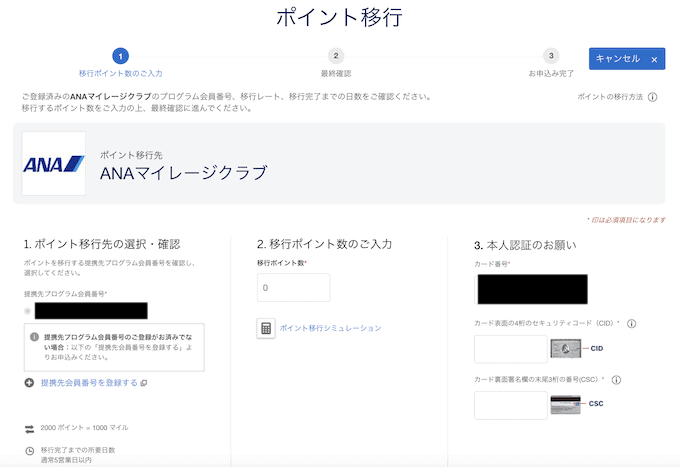Click the info icon in notice box
Viewport: 680px width, 467px height.
point(34,337)
